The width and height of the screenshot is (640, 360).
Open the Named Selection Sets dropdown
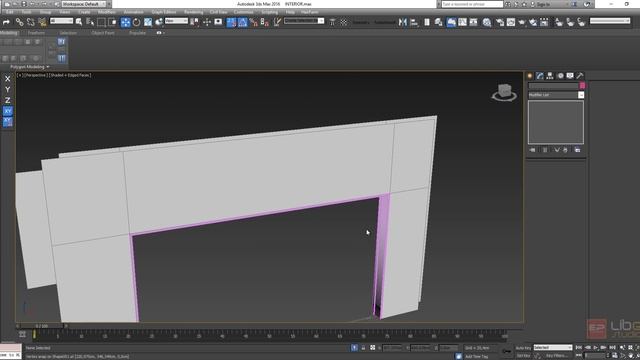[x=304, y=21]
